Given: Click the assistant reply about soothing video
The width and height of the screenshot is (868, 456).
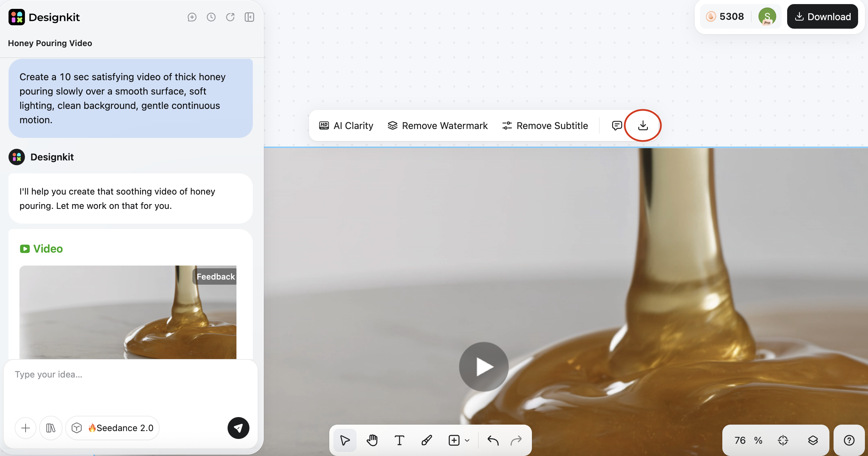Looking at the screenshot, I should [x=131, y=199].
